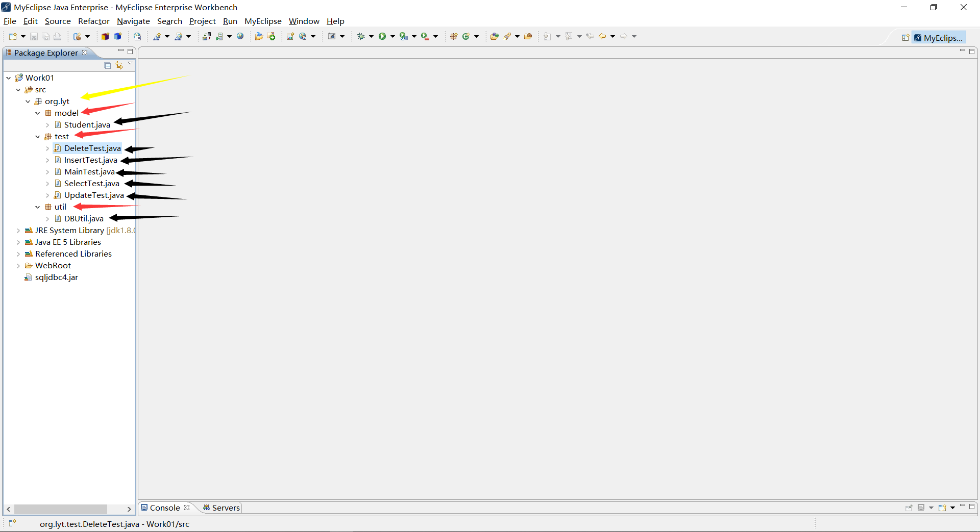Image resolution: width=980 pixels, height=532 pixels.
Task: Open the Refactor menu
Action: click(94, 21)
